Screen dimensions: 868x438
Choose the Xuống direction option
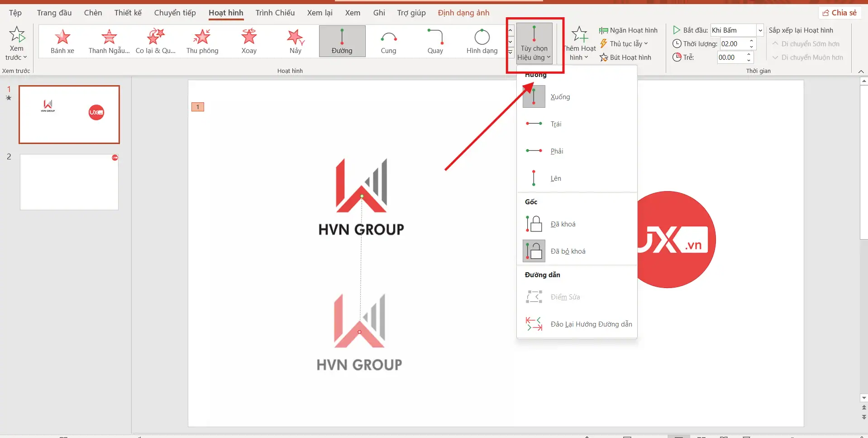pos(577,97)
